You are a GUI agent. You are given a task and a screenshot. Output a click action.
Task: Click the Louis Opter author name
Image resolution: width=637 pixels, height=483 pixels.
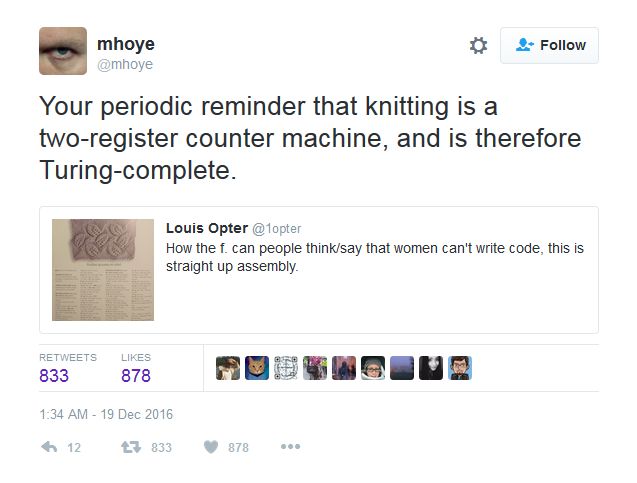click(206, 227)
